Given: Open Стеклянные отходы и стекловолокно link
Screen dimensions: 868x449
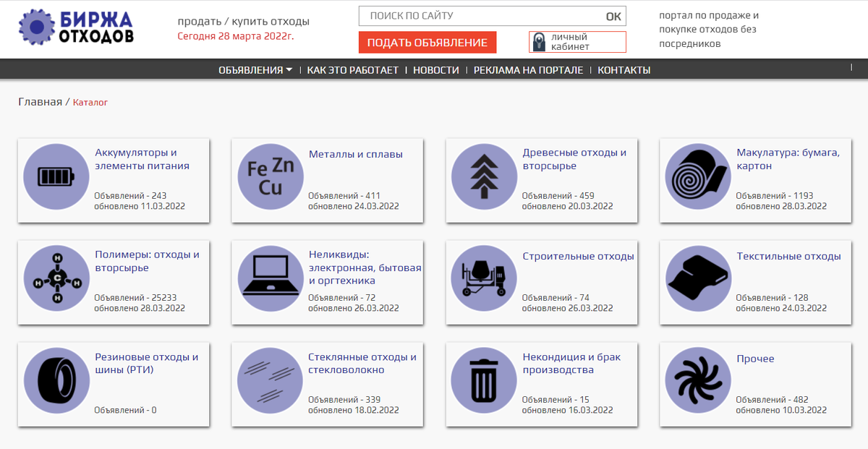Looking at the screenshot, I should point(362,363).
